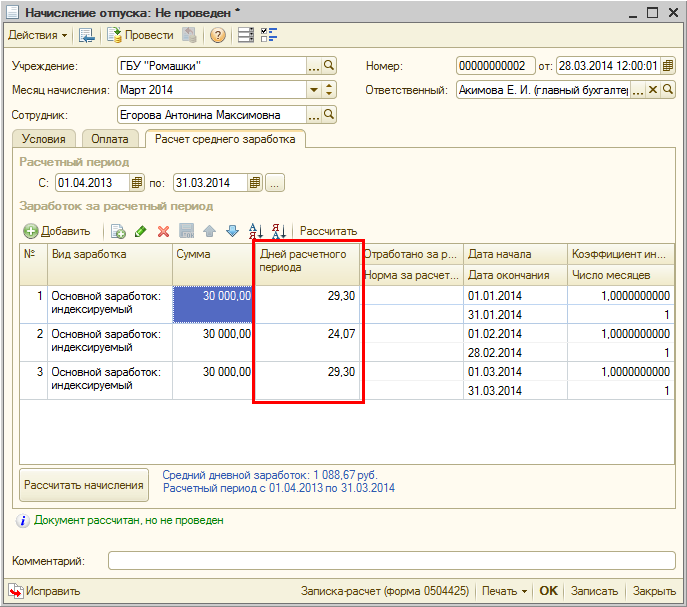The width and height of the screenshot is (687, 607).
Task: Open calendar picker for period start date
Action: point(137,183)
